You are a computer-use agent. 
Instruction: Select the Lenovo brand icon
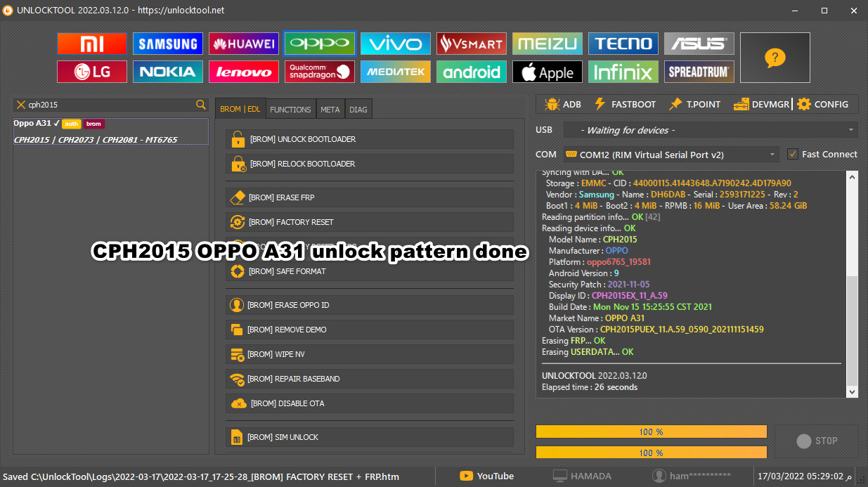244,72
